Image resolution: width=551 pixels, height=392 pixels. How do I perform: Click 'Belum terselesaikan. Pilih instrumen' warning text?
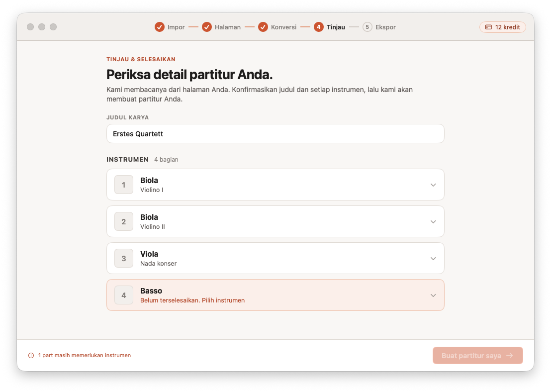(192, 300)
